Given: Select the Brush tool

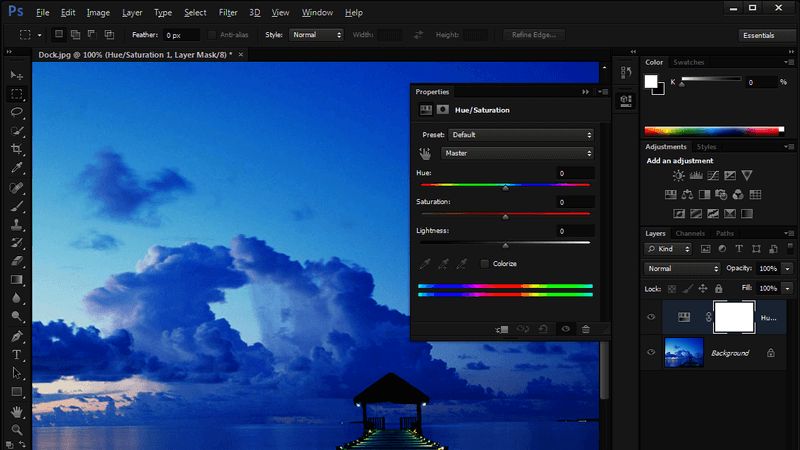Looking at the screenshot, I should [16, 206].
